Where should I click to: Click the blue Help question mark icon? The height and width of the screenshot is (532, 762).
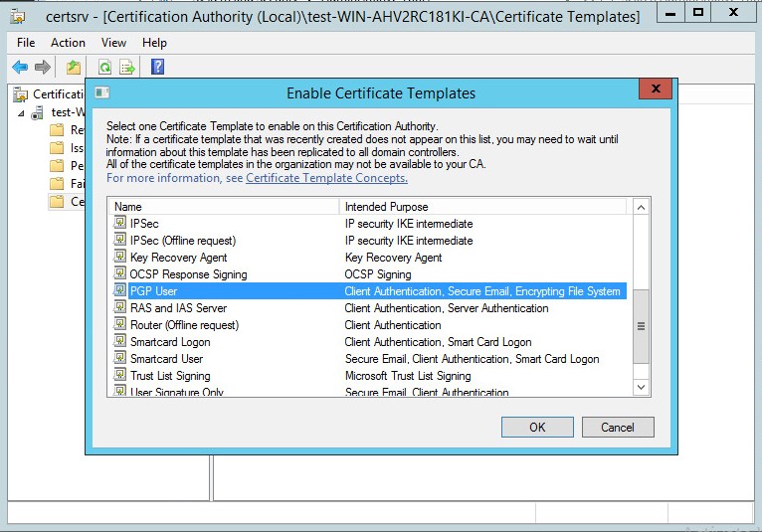[x=158, y=67]
